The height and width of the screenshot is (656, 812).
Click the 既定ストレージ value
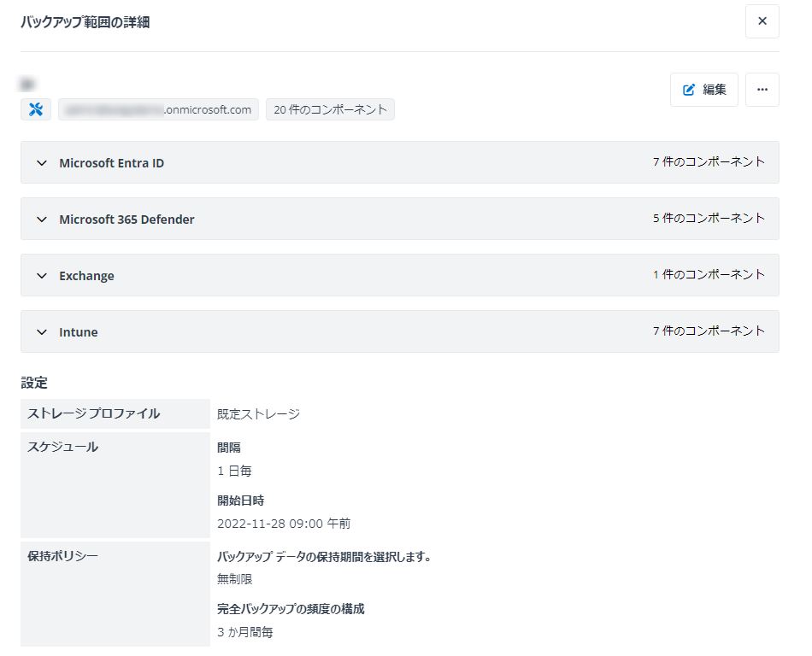258,414
